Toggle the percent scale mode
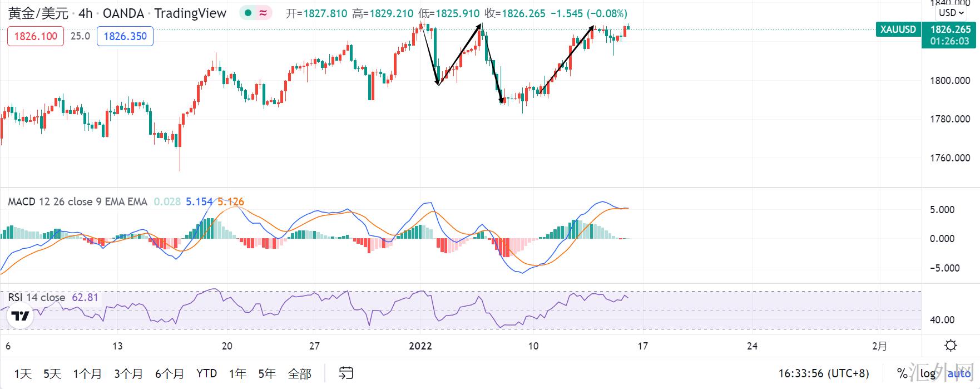Viewport: 980px width, 389px height. tap(902, 373)
